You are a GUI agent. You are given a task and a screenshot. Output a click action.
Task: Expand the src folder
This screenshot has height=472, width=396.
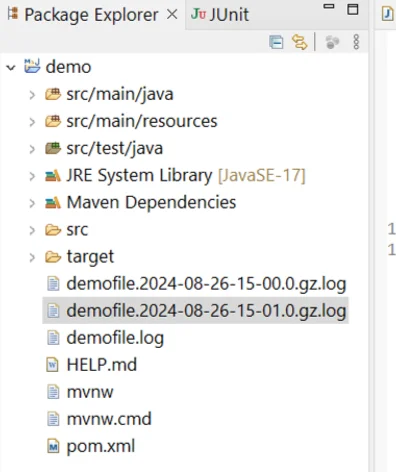click(x=32, y=230)
